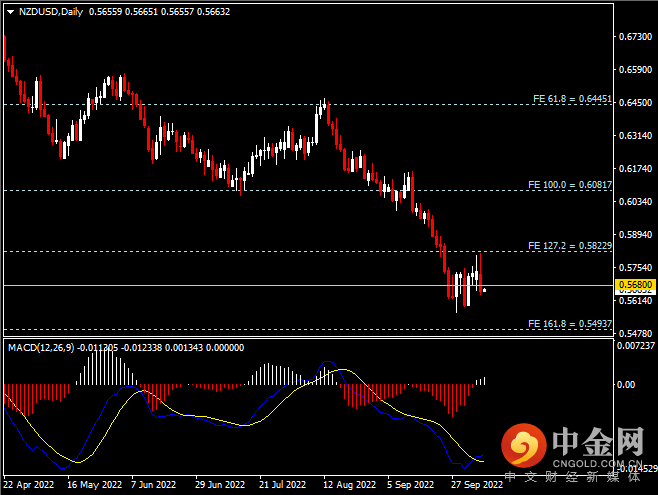Click the 5 Sep 2022 date label
Screen dimensions: 658x495
tap(410, 485)
